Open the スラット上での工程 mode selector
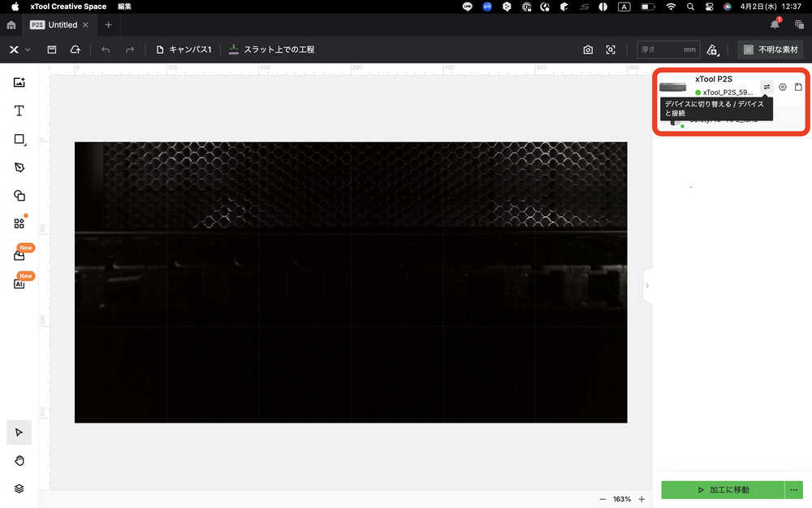 click(271, 50)
